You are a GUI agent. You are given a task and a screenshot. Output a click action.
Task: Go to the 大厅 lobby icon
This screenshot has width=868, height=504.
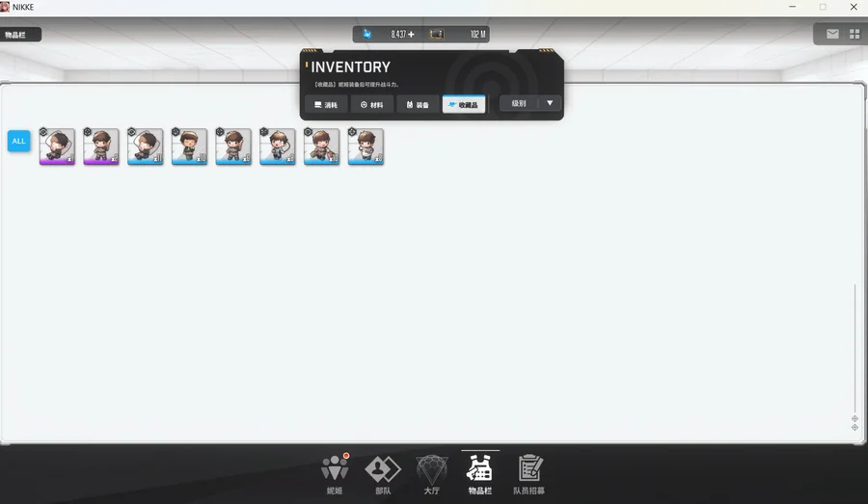click(431, 469)
